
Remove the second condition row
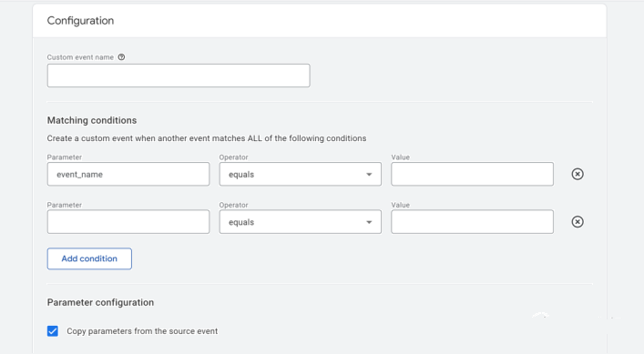[578, 222]
